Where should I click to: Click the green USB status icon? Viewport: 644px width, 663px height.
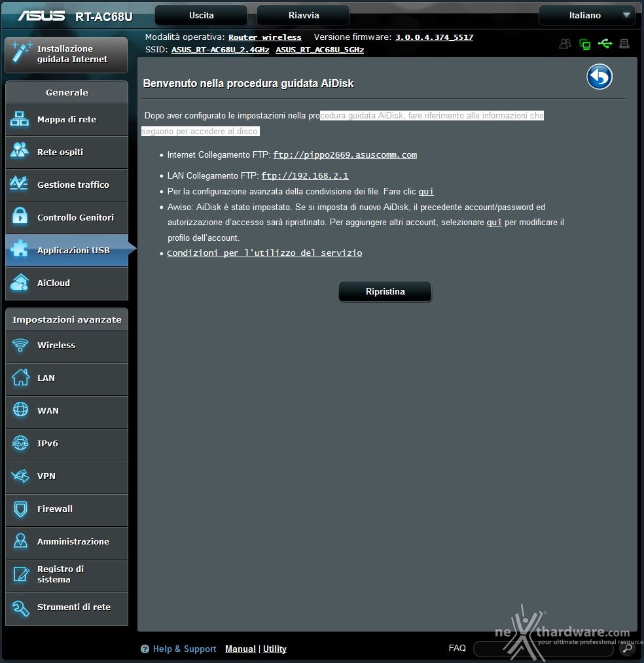click(x=605, y=43)
